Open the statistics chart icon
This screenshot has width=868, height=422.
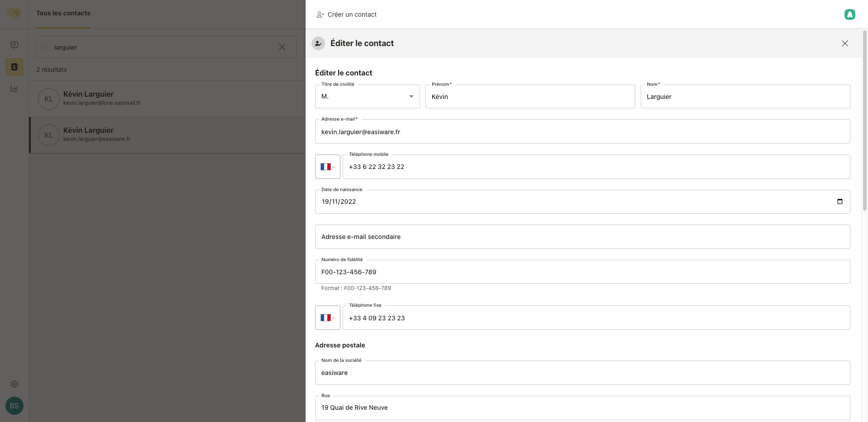pos(14,89)
